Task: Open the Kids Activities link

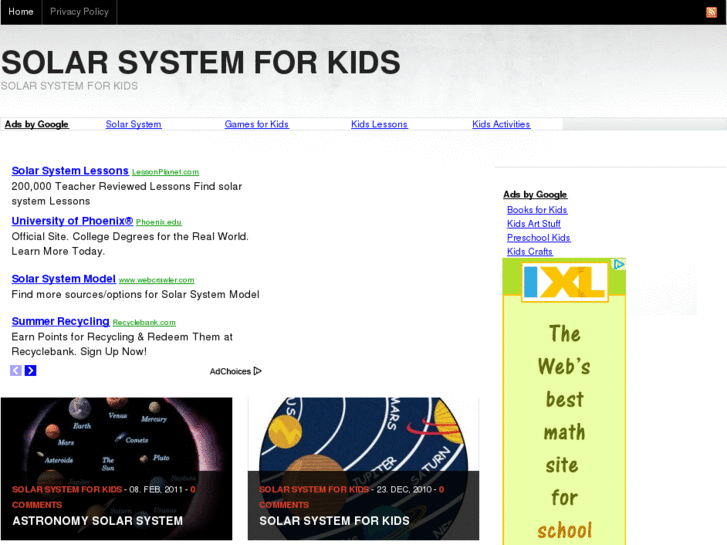Action: point(501,124)
